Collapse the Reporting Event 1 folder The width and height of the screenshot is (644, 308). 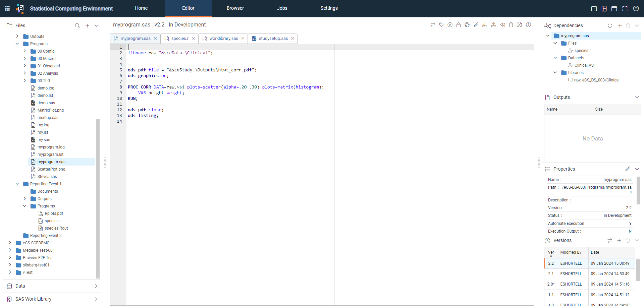click(x=17, y=184)
